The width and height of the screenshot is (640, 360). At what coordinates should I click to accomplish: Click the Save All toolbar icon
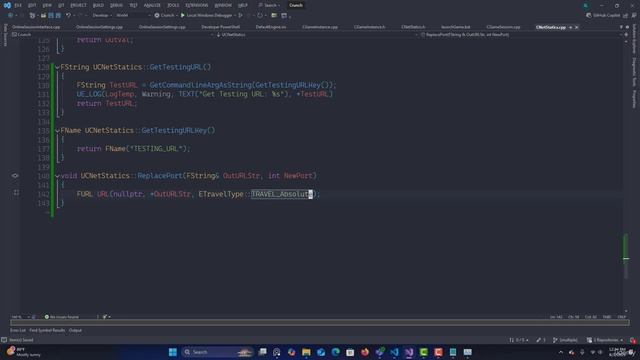tap(58, 16)
